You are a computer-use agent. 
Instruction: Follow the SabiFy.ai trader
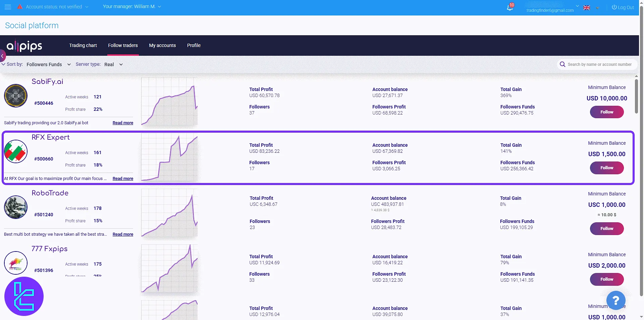(x=607, y=112)
